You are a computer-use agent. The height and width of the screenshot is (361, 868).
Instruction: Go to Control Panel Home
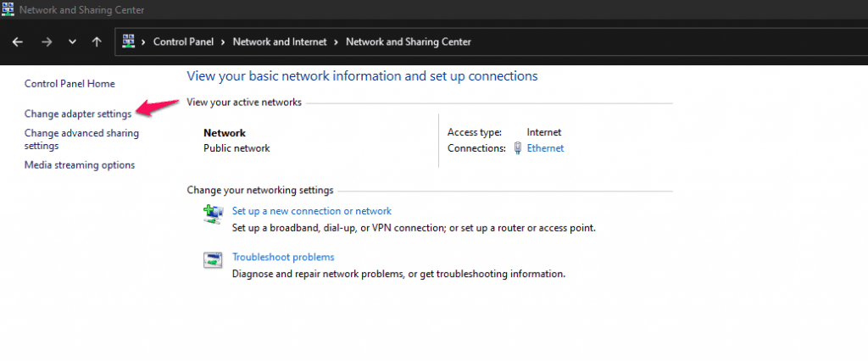(x=70, y=84)
